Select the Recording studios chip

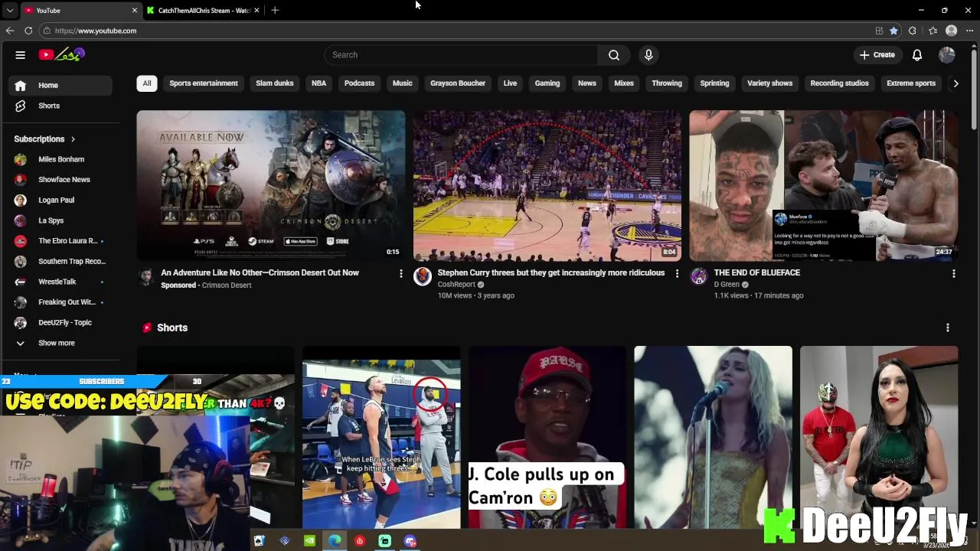(x=839, y=83)
